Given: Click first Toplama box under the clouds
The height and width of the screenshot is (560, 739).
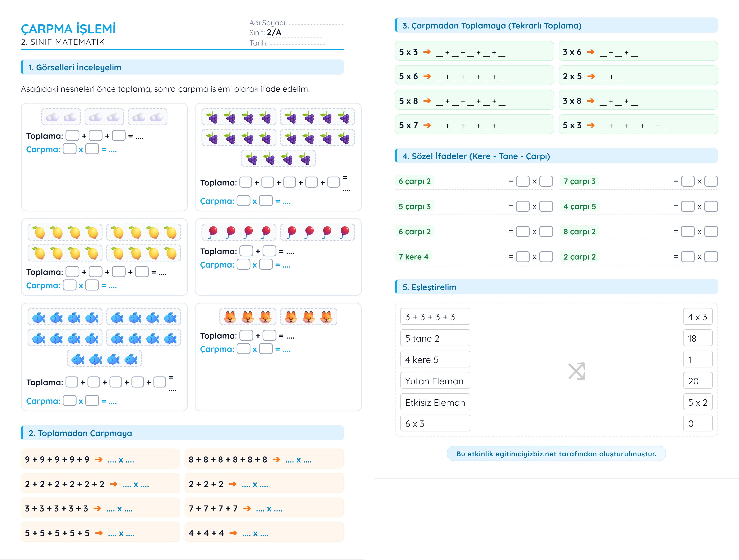Looking at the screenshot, I should pyautogui.click(x=72, y=136).
